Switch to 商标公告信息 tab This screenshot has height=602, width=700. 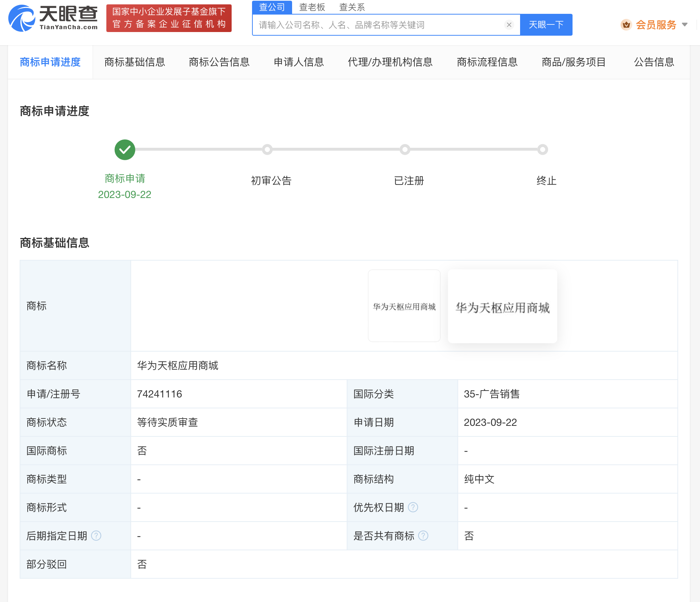coord(219,62)
